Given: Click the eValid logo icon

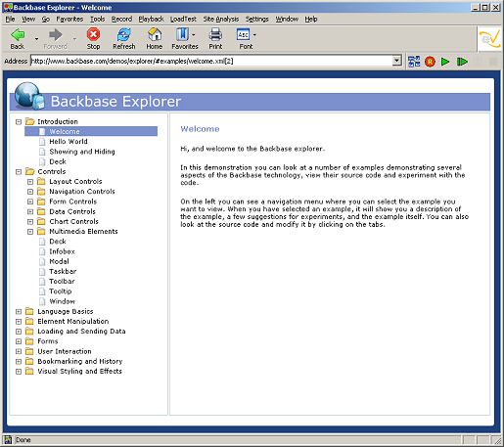Looking at the screenshot, I should (489, 39).
